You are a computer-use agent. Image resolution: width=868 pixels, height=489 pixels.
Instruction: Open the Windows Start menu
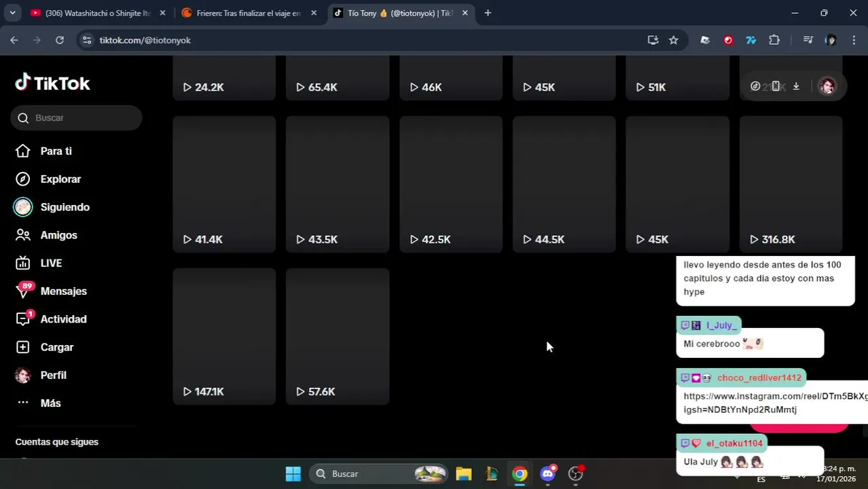pyautogui.click(x=293, y=473)
